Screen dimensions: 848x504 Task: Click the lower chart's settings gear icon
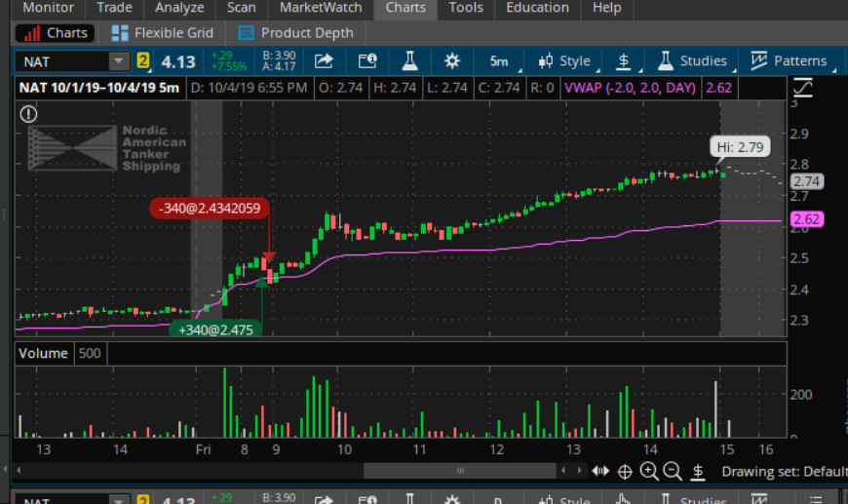click(x=452, y=500)
